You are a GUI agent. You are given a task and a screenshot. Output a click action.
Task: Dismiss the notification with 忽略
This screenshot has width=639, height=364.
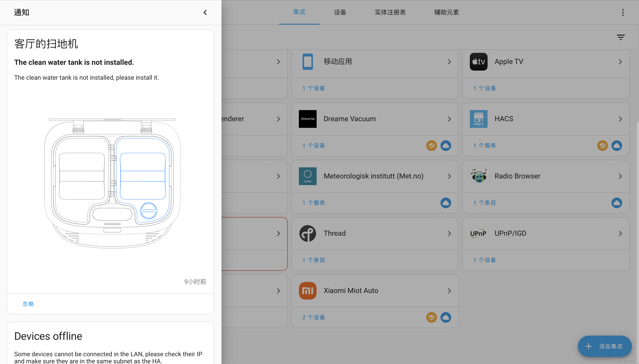pos(28,304)
